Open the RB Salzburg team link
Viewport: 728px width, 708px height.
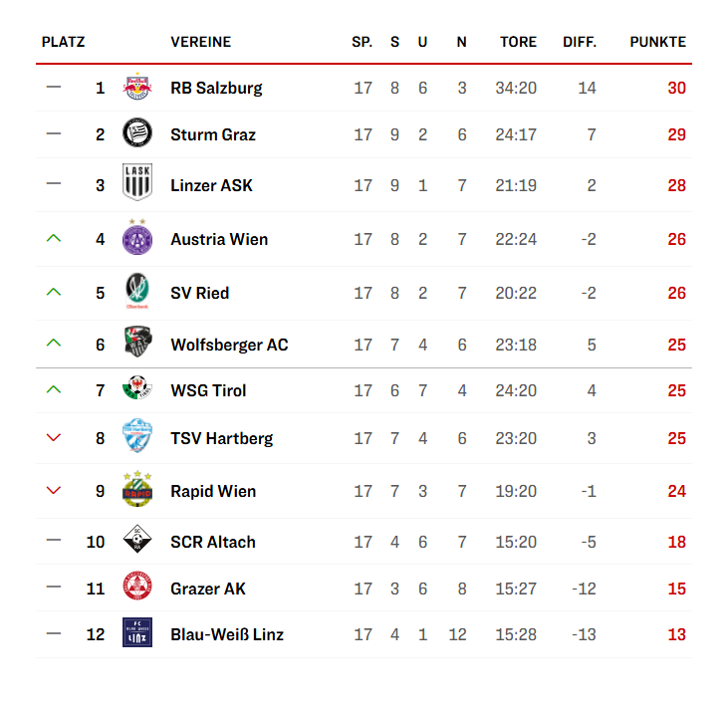pos(216,88)
